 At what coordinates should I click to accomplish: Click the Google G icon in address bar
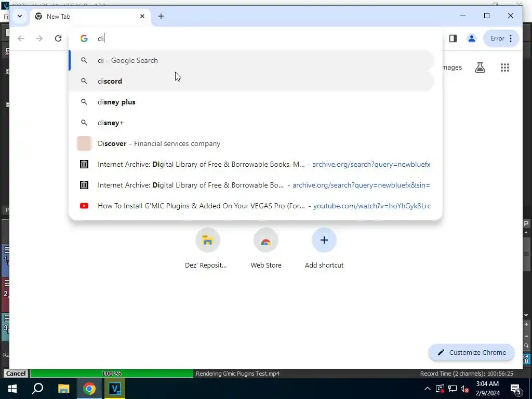[84, 38]
